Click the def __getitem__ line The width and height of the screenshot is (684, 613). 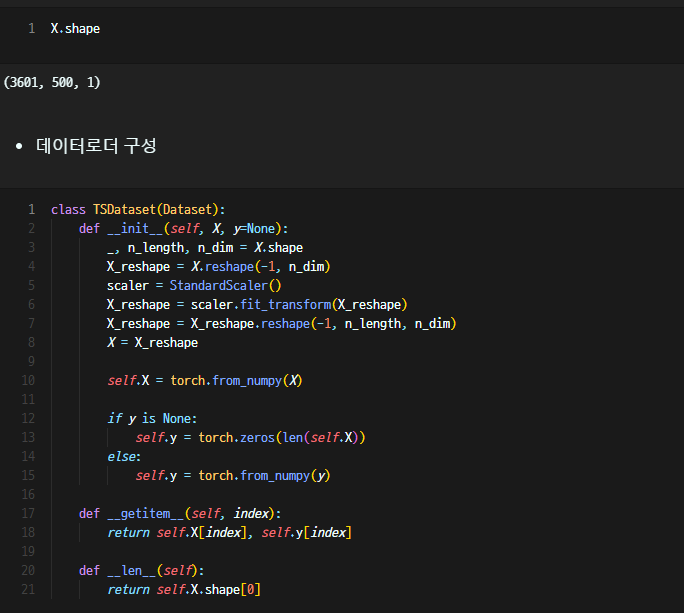click(x=180, y=513)
